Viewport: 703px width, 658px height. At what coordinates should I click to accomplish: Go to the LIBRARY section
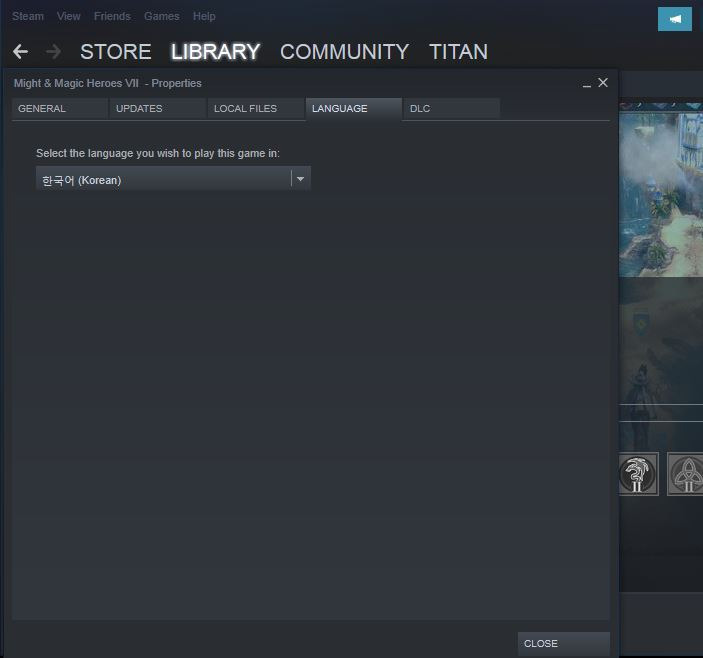(215, 52)
